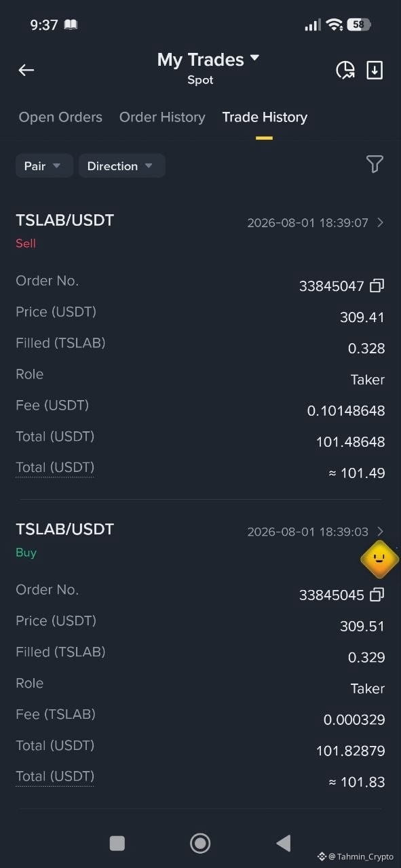The image size is (401, 868).
Task: Switch to the Open Orders tab
Action: (60, 117)
